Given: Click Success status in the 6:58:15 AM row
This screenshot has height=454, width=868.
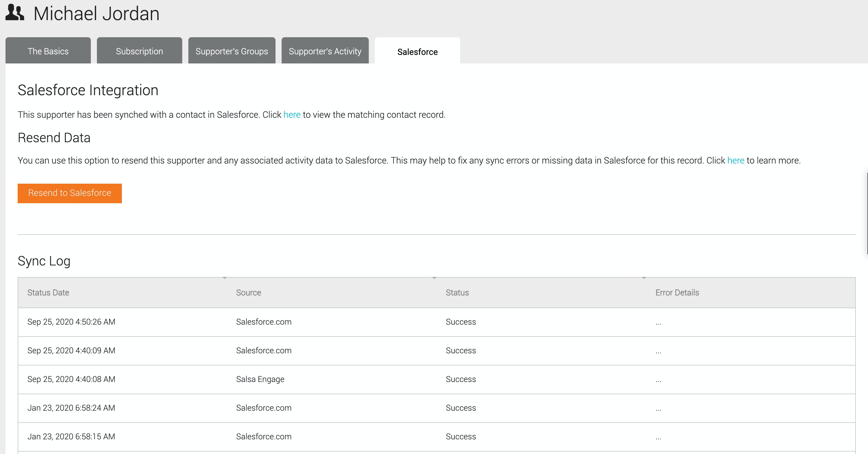Looking at the screenshot, I should (461, 437).
